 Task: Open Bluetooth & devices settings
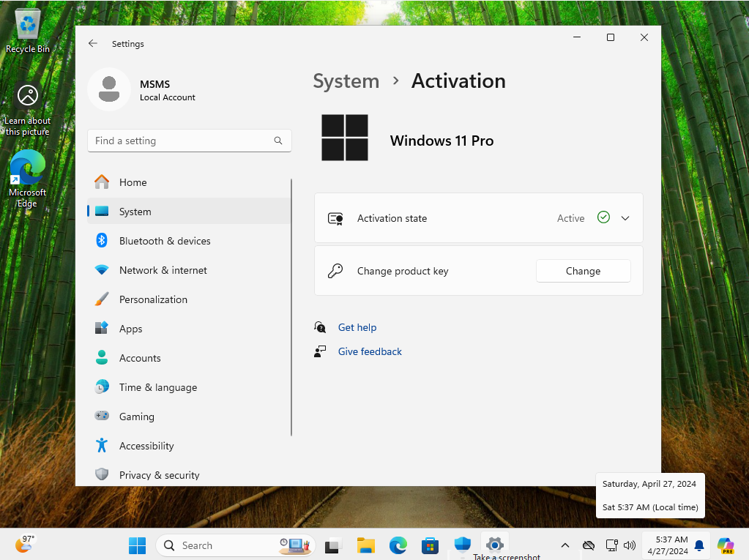[164, 241]
